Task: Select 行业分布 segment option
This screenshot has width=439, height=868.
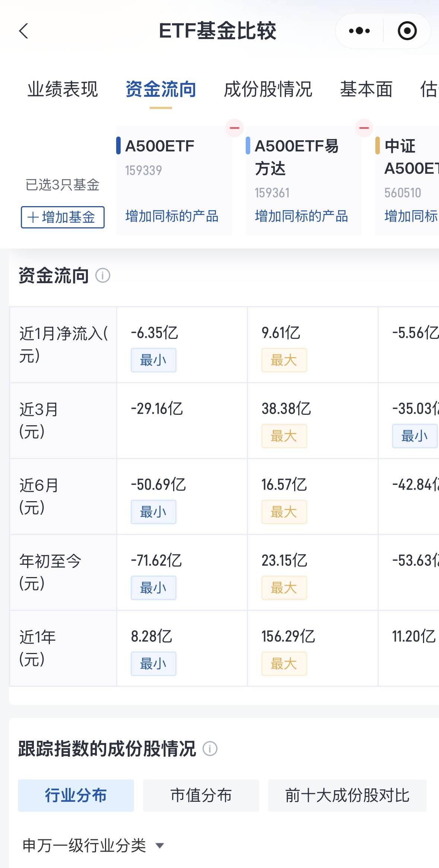Action: [x=76, y=795]
